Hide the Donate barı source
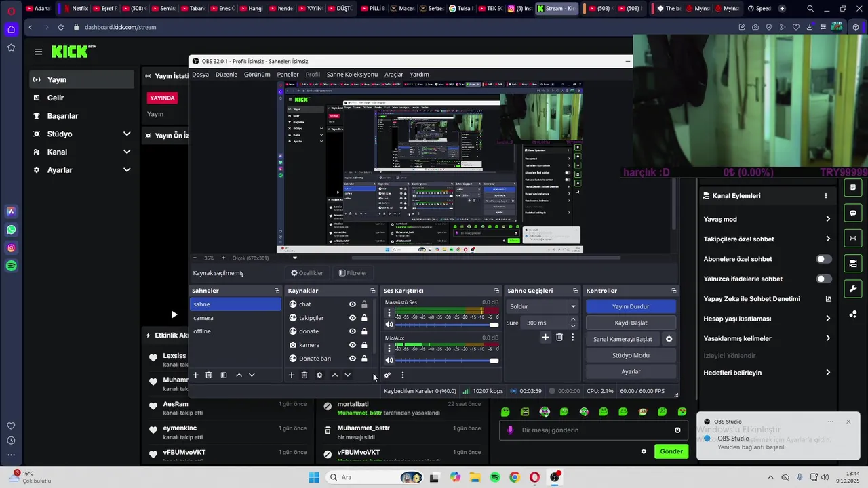 353,359
